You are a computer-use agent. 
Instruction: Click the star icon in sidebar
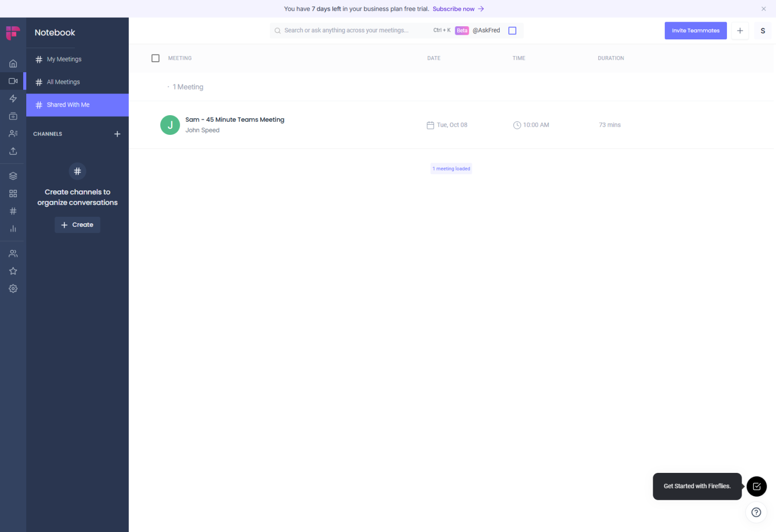click(x=13, y=271)
